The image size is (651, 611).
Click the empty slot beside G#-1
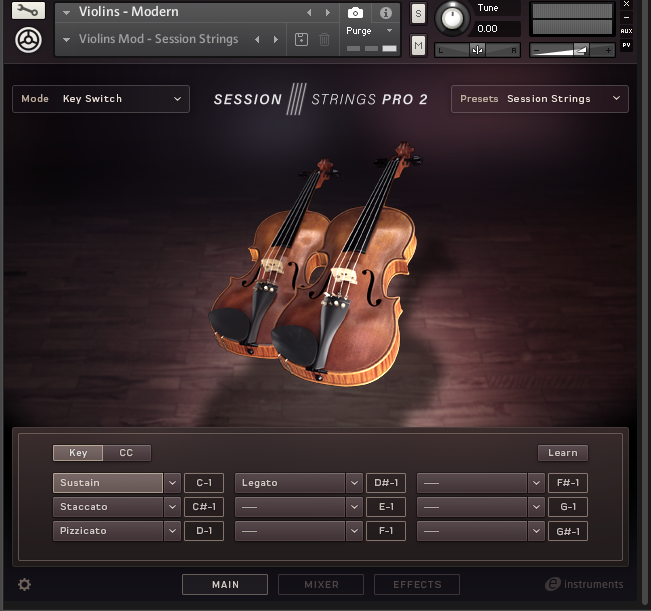click(x=472, y=531)
